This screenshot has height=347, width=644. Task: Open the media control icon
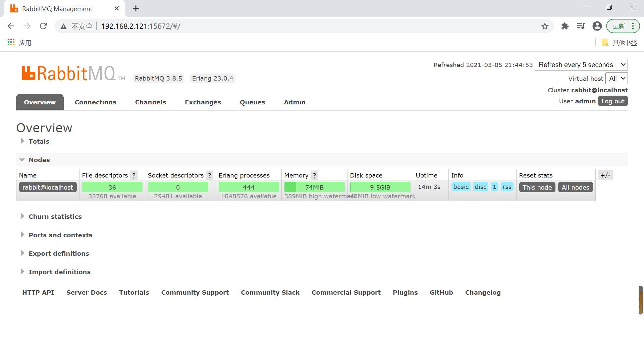pos(581,26)
